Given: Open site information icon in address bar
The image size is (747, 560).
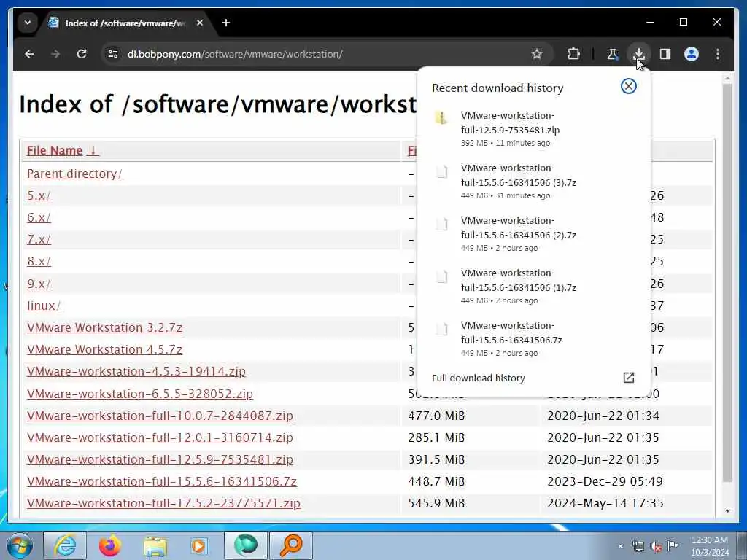Looking at the screenshot, I should [113, 54].
